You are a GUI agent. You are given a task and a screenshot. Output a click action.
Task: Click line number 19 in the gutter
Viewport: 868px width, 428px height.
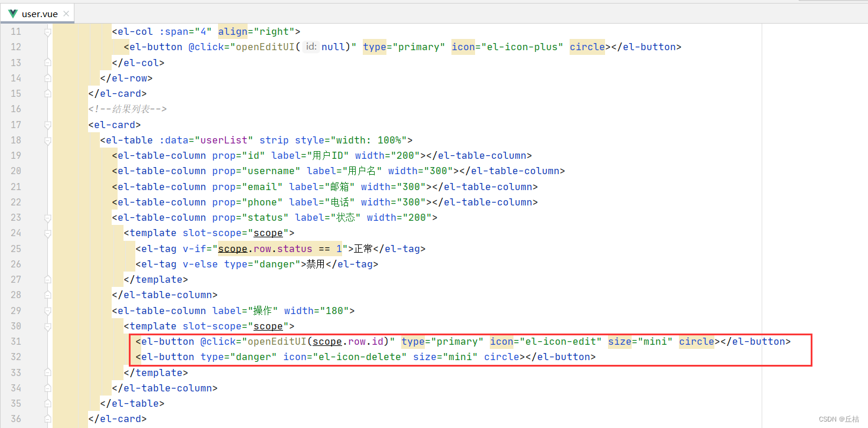16,155
